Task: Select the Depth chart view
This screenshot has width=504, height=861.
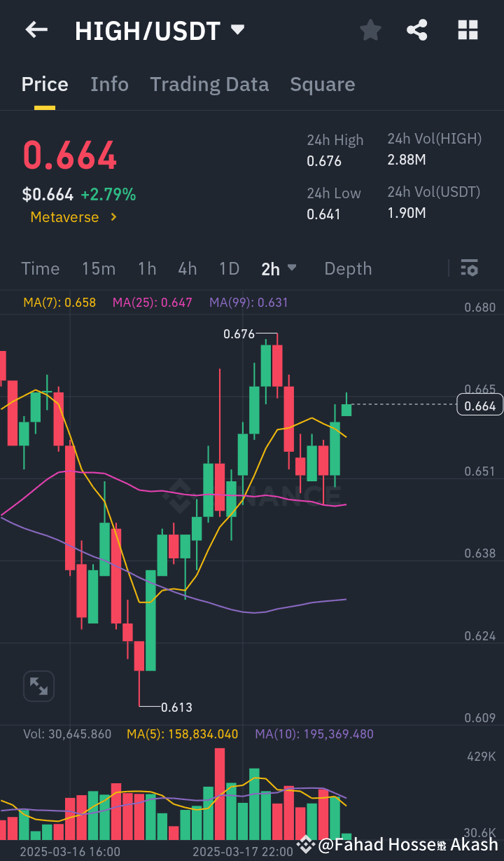Action: pyautogui.click(x=348, y=268)
